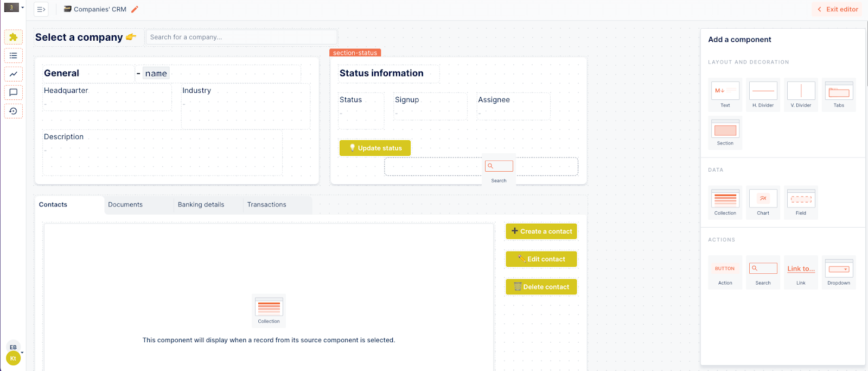The width and height of the screenshot is (868, 371).
Task: Select the Chart component
Action: coord(763,202)
